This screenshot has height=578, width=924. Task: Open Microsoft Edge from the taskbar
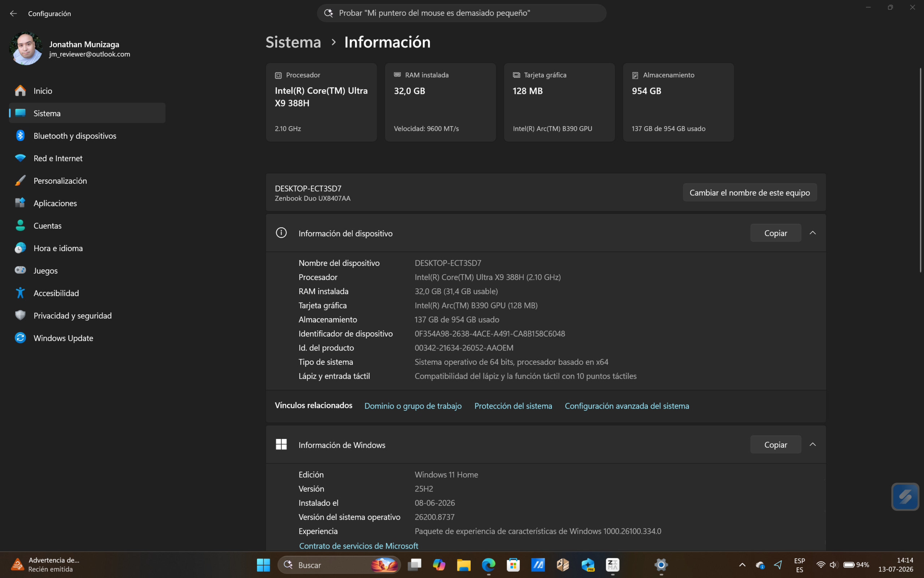pyautogui.click(x=489, y=565)
